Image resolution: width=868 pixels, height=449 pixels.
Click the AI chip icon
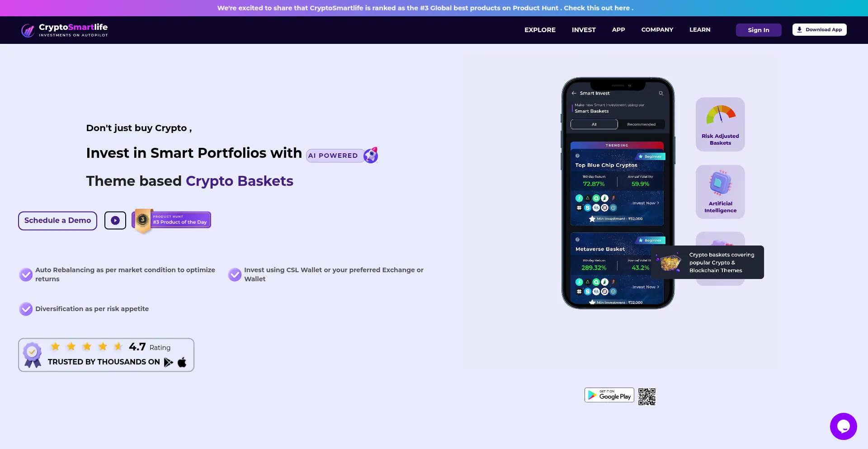[720, 183]
